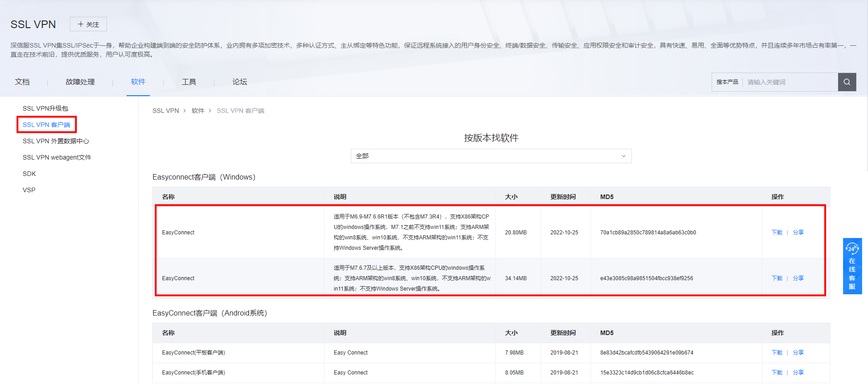
Task: Switch to the 文档 tab
Action: coord(22,82)
